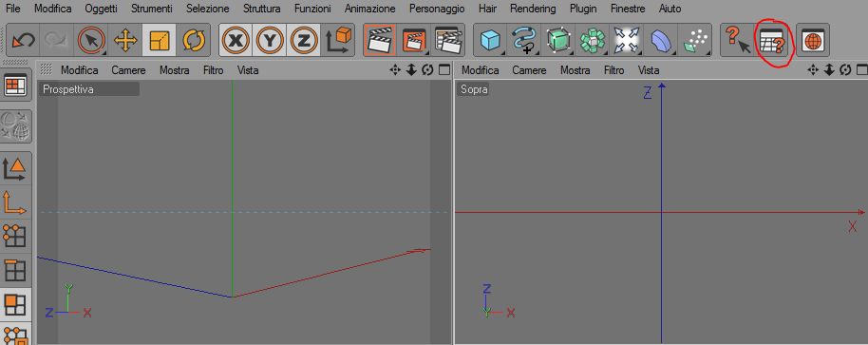868x345 pixels.
Task: Select the Object Axis tool in the left sidebar
Action: pos(15,202)
